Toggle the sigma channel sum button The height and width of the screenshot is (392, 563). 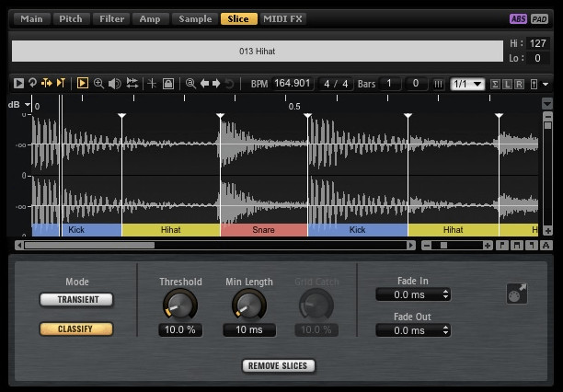pyautogui.click(x=495, y=84)
